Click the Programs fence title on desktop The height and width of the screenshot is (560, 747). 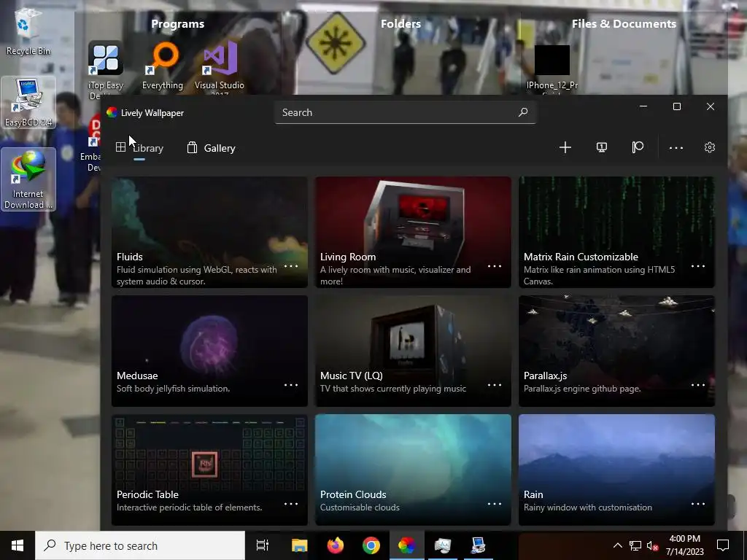tap(178, 24)
